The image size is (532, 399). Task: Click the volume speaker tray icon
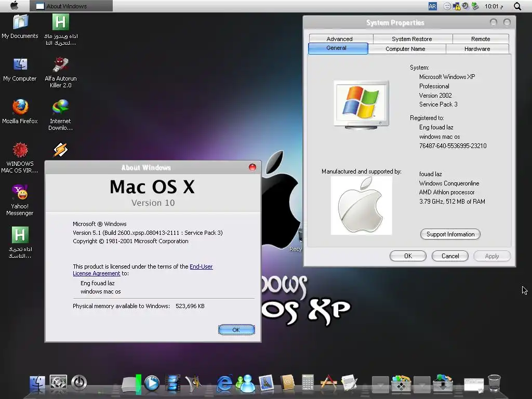click(x=466, y=6)
